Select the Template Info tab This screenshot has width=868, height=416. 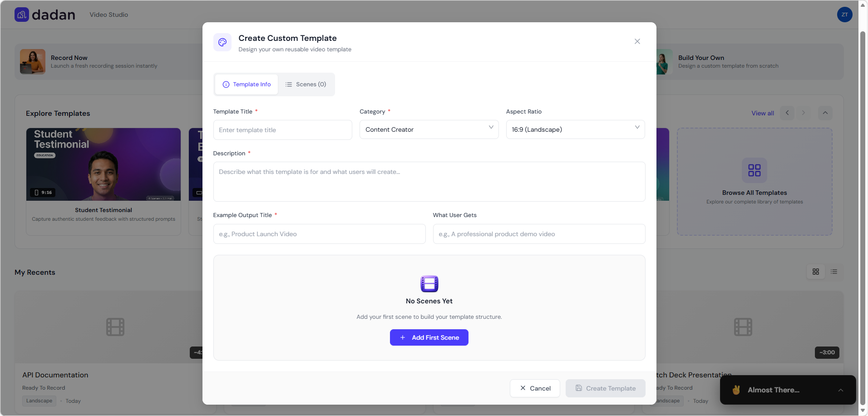(246, 84)
